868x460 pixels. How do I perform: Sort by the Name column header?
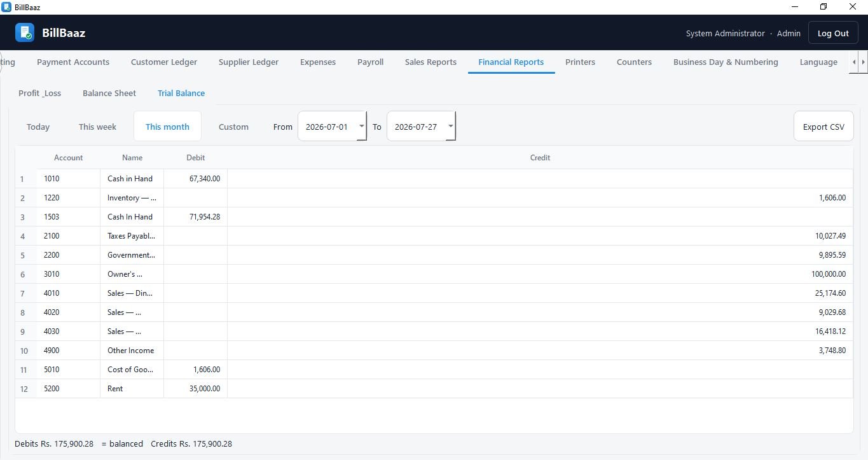(132, 157)
